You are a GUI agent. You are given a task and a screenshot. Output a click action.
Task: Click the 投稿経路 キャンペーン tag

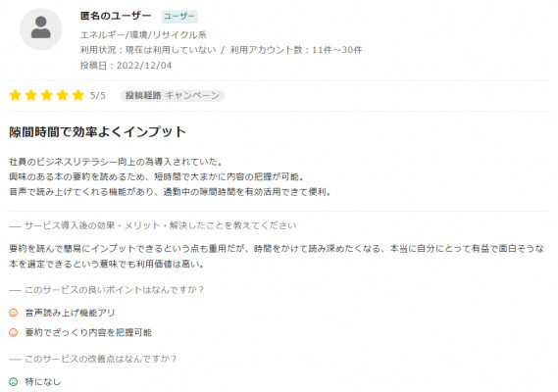(x=173, y=95)
